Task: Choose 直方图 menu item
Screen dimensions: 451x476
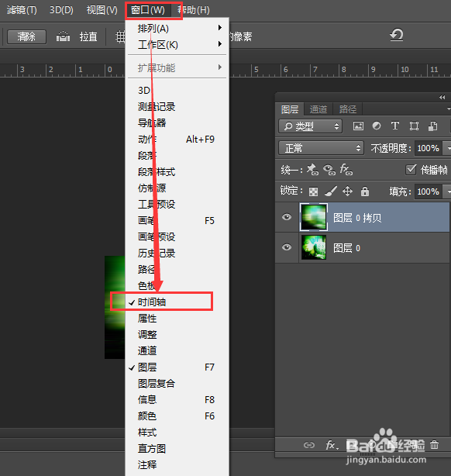Action: 177,448
